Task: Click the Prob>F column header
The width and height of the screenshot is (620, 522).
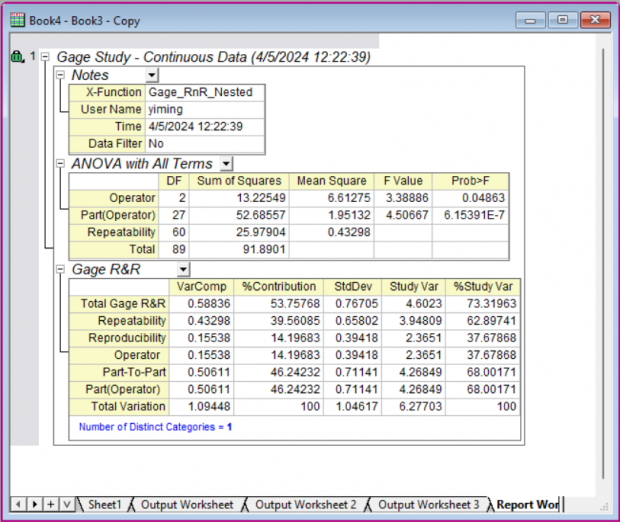Action: click(470, 181)
